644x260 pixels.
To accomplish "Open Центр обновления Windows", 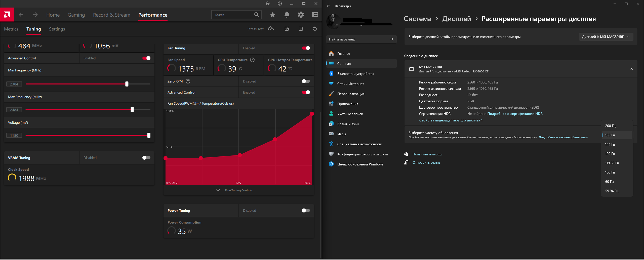I will pyautogui.click(x=361, y=164).
